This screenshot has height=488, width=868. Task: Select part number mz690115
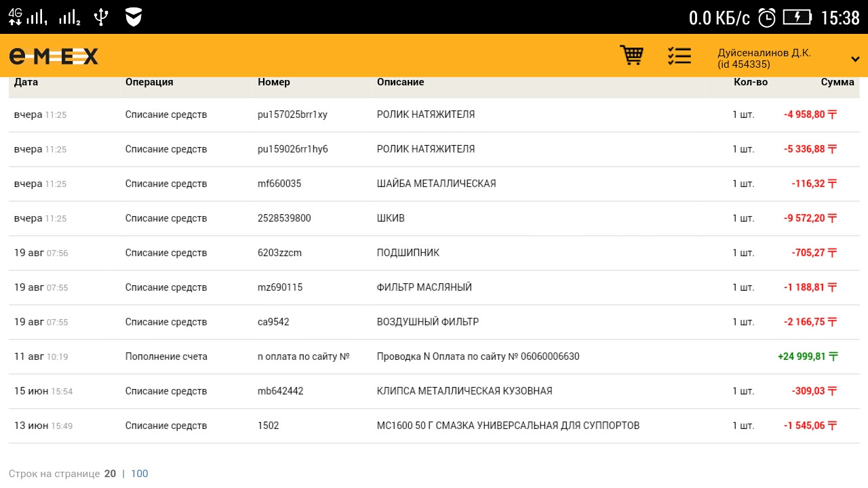pos(280,287)
